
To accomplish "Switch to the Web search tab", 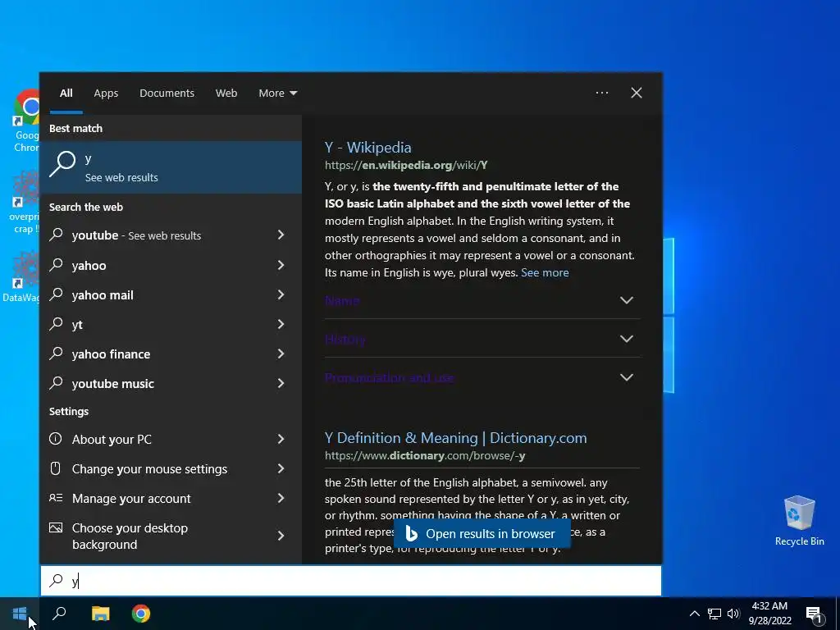I will tap(226, 94).
